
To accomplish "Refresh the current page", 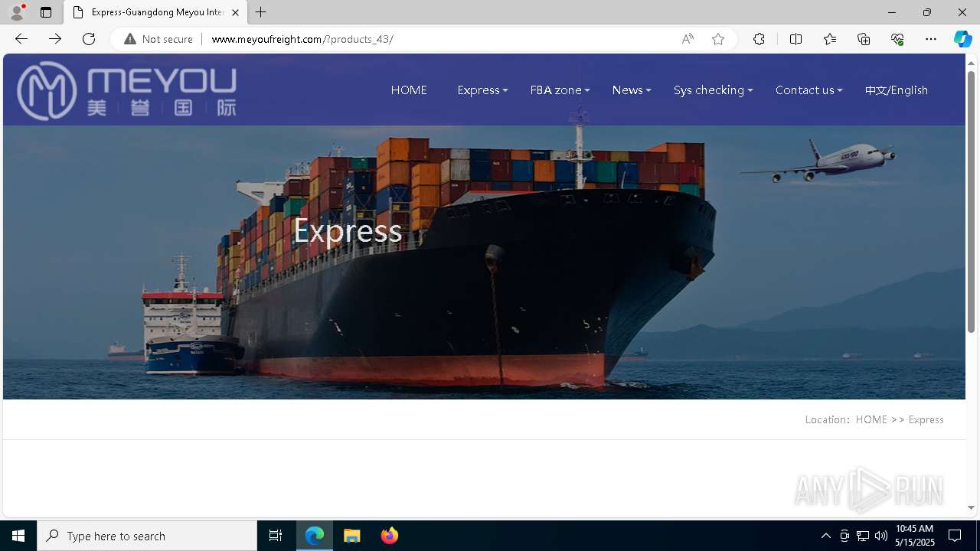I will 89,39.
